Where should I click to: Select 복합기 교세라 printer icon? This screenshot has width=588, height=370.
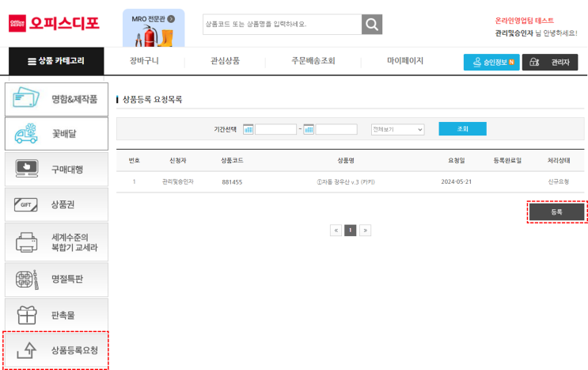[x=26, y=242]
